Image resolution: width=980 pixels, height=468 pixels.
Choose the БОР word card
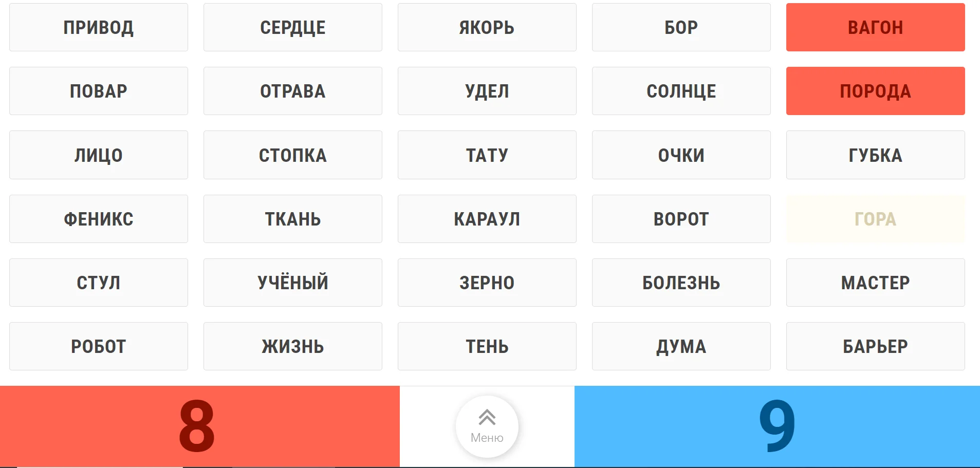click(681, 27)
